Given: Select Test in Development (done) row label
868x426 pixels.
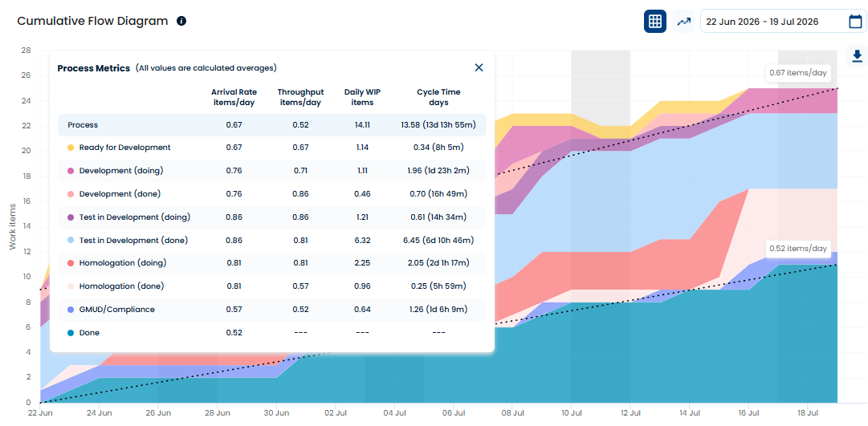Looking at the screenshot, I should pos(133,241).
